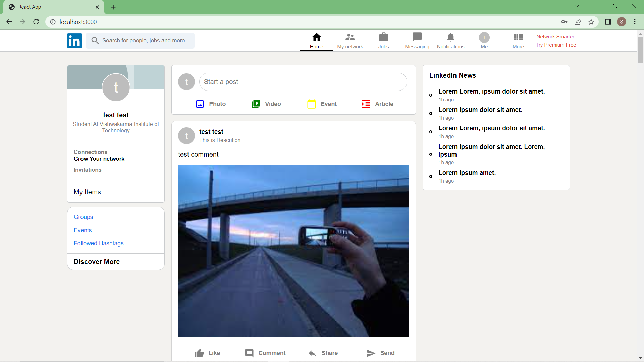
Task: Open the Jobs briefcase icon
Action: pos(383,37)
